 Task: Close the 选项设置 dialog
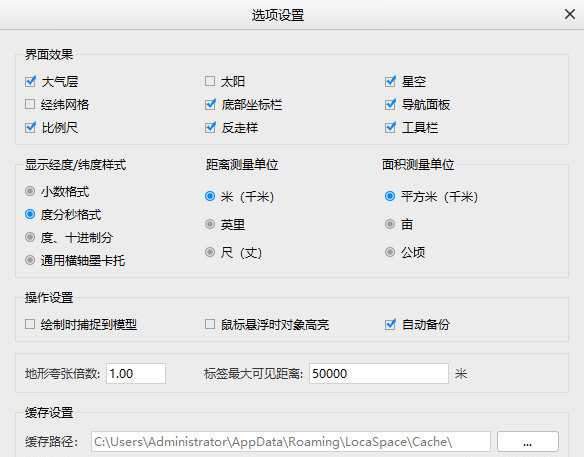tap(569, 15)
